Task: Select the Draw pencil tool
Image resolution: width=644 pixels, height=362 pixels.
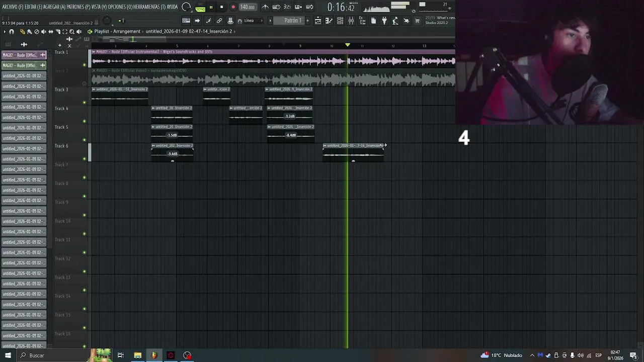Action: coord(23,32)
